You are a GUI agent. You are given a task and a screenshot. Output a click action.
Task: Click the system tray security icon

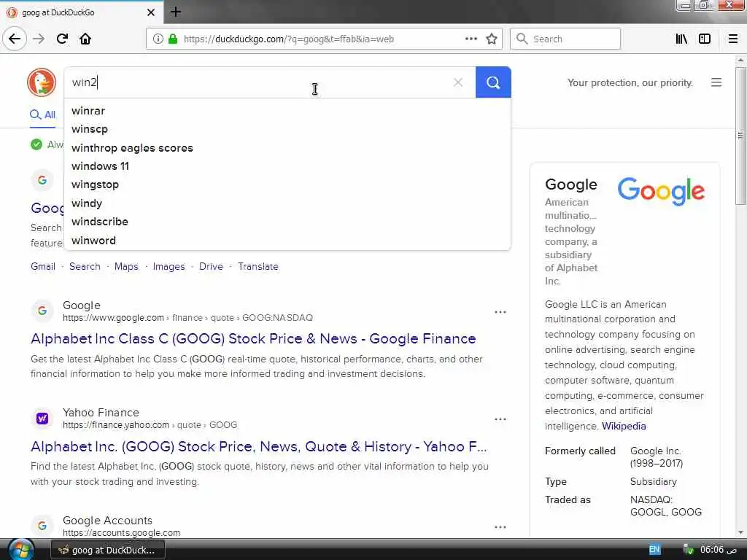click(688, 550)
